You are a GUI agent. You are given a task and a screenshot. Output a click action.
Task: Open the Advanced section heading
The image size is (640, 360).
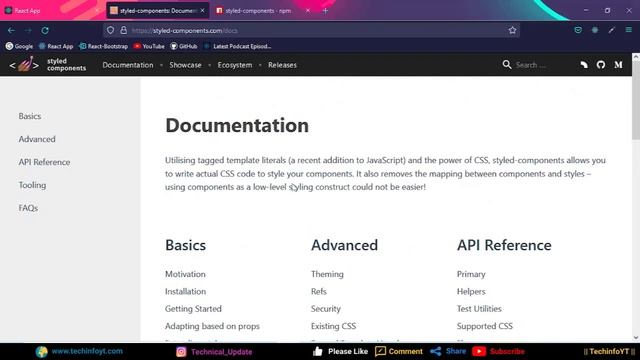click(x=344, y=245)
